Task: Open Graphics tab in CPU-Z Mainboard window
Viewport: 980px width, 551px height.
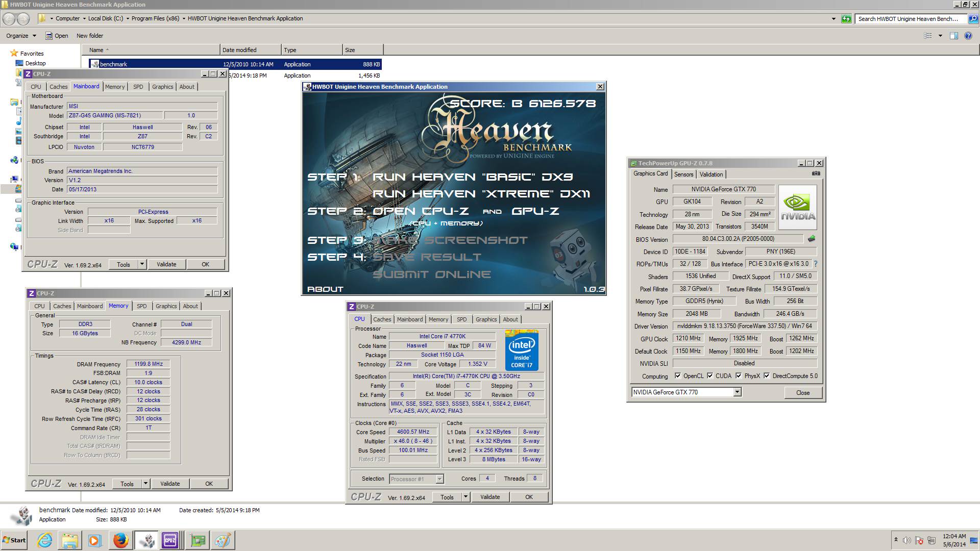Action: [x=163, y=87]
